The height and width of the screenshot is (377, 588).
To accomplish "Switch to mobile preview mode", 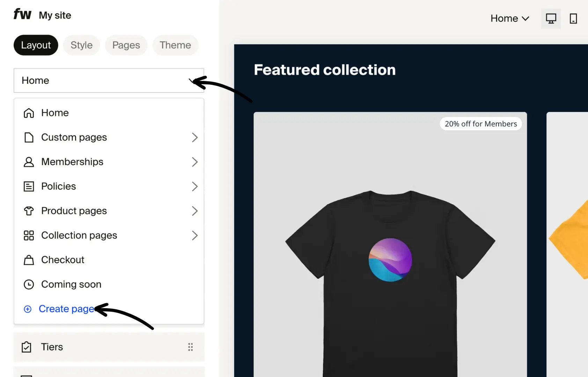I will (574, 18).
